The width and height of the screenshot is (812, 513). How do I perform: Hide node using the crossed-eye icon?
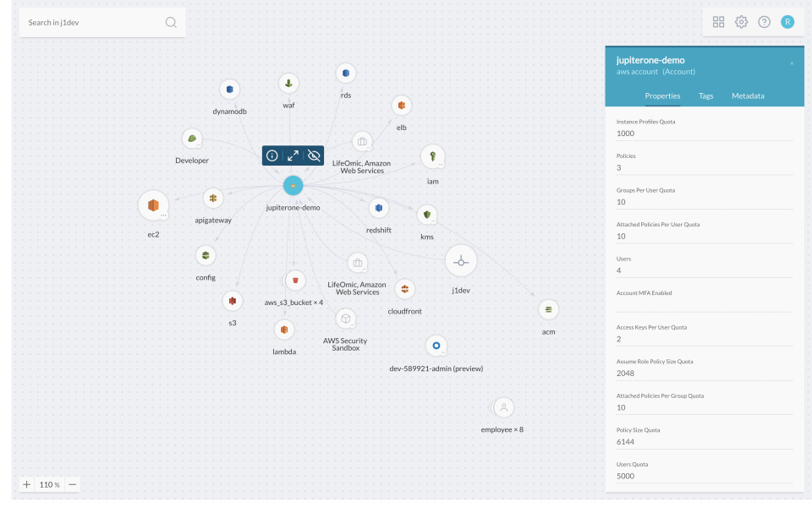[314, 156]
